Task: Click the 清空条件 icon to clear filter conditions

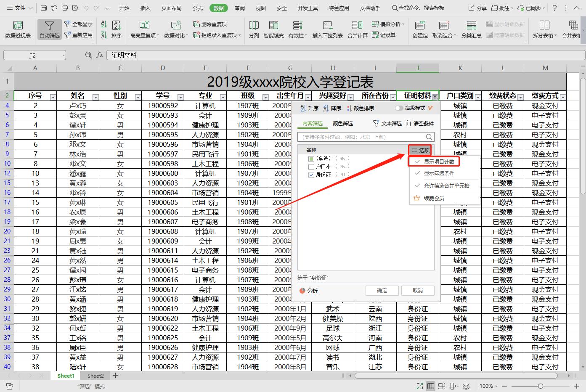Action: coord(419,123)
